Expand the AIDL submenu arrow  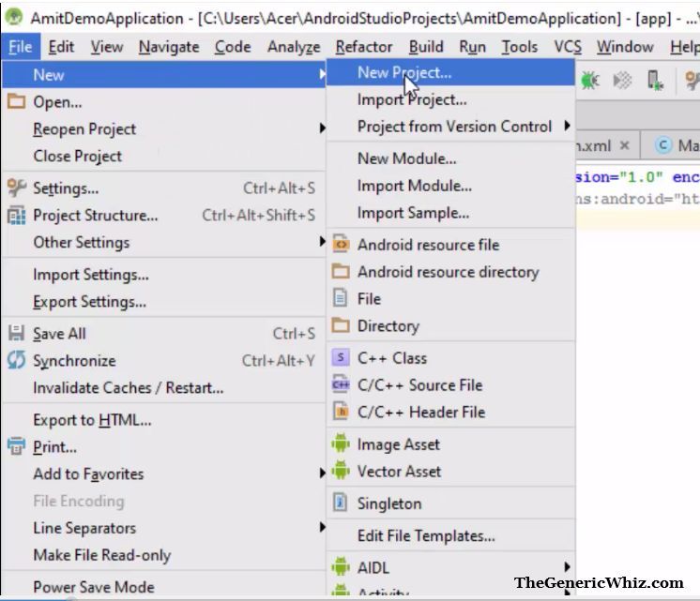tap(567, 566)
